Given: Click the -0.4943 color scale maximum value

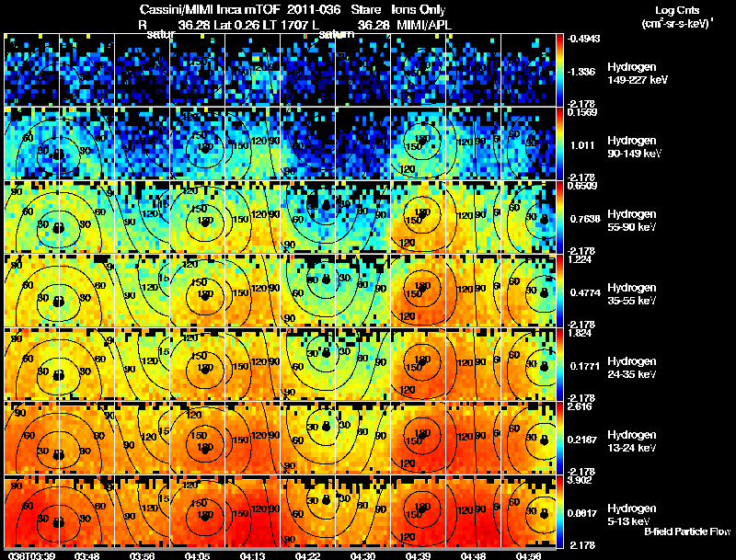Looking at the screenshot, I should click(x=583, y=39).
